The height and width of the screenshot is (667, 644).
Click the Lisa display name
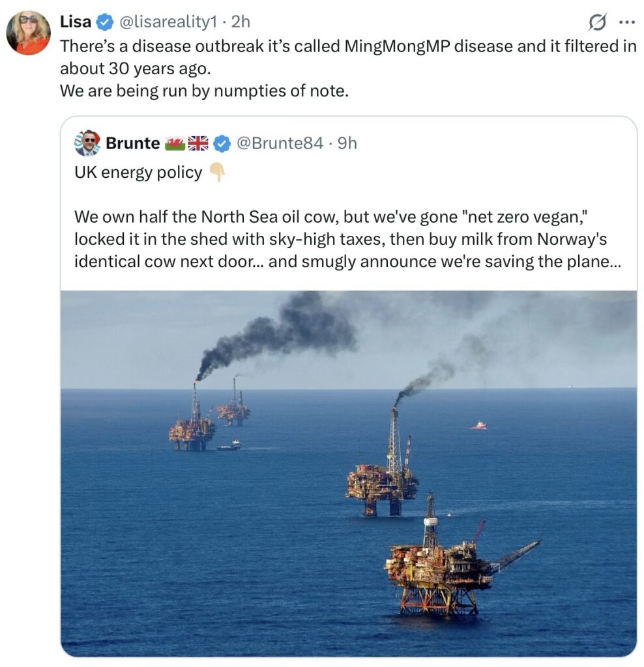(76, 22)
